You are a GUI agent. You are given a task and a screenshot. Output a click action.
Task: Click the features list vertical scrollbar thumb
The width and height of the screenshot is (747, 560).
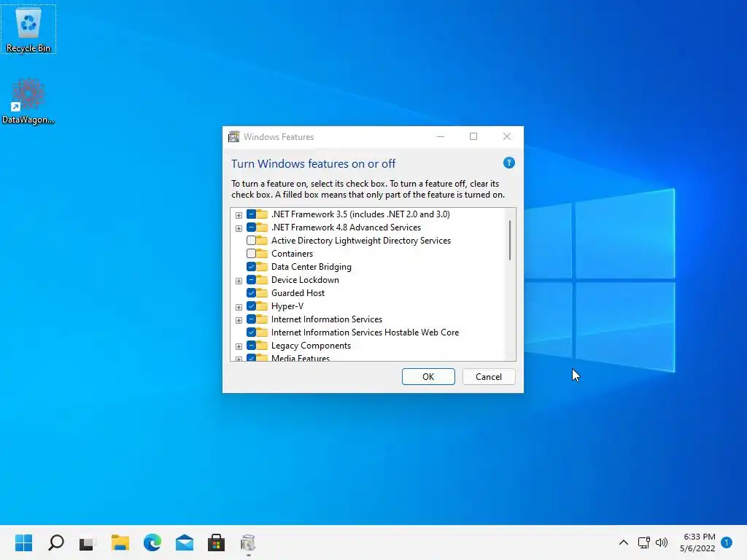(x=510, y=240)
